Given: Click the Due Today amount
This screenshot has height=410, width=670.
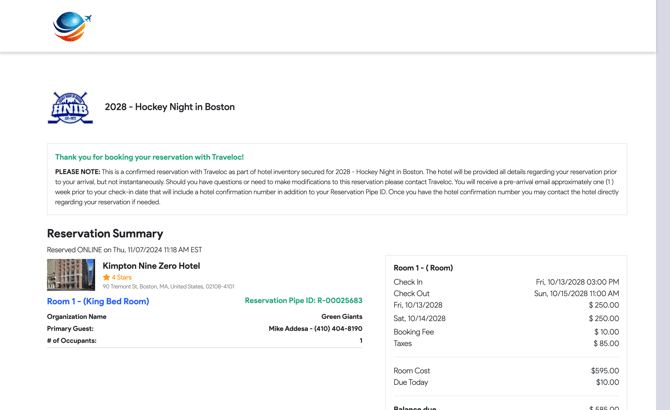Looking at the screenshot, I should coord(607,382).
